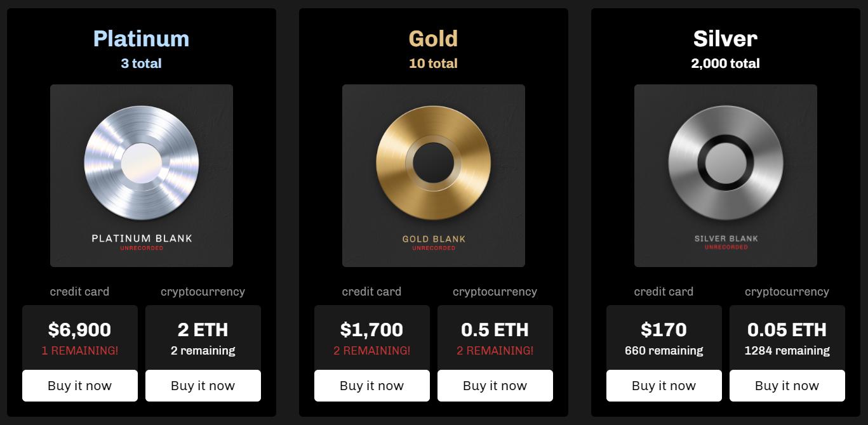Buy Silver with credit card for $170
This screenshot has height=425, width=868.
[x=664, y=386]
